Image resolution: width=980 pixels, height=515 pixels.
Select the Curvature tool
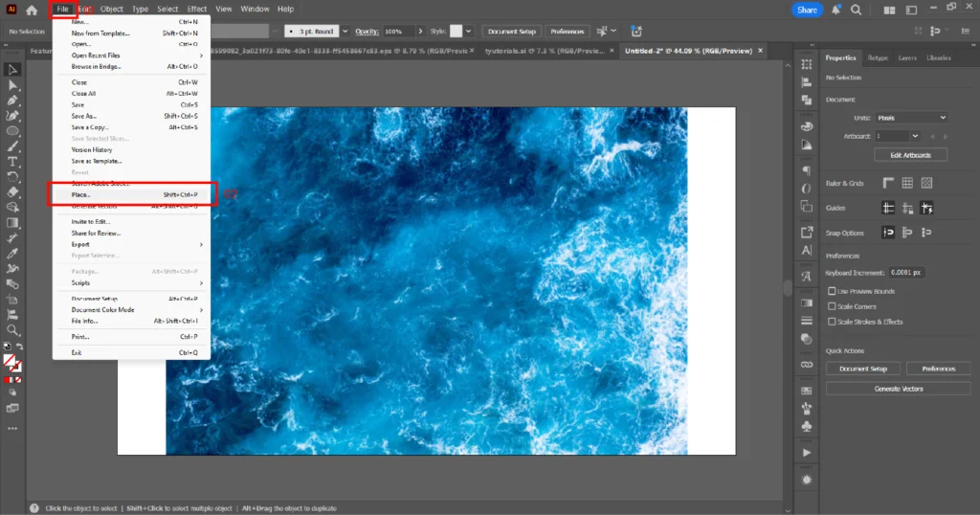tap(11, 116)
